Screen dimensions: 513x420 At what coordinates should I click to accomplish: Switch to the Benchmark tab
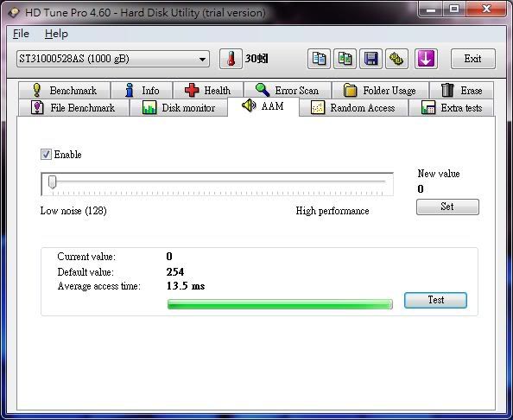(x=65, y=90)
